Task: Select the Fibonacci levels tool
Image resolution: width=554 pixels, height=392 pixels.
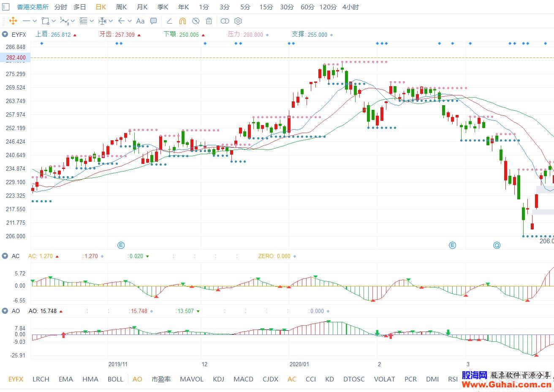Action: tap(83, 21)
